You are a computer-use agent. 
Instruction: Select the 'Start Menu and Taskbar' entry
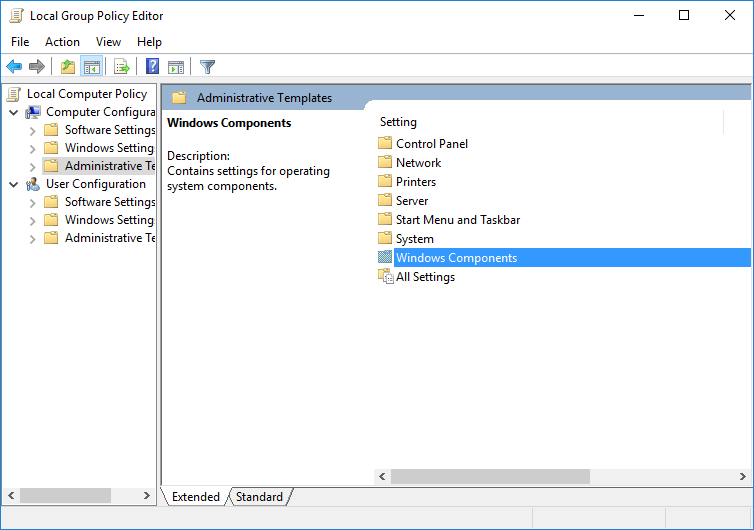coord(458,220)
